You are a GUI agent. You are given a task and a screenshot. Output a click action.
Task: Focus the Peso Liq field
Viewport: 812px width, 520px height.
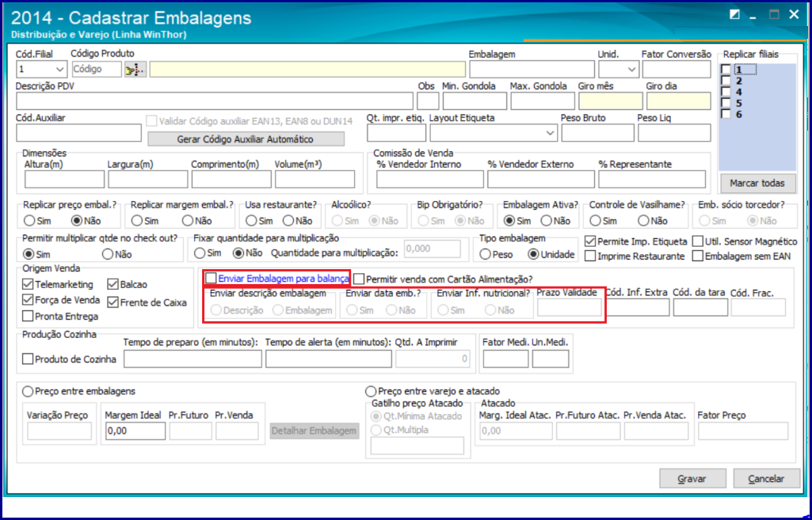(674, 133)
